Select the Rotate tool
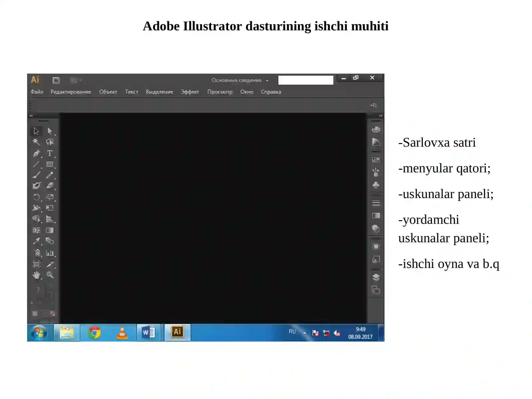Screen dimensions: 532x399 coord(36,197)
